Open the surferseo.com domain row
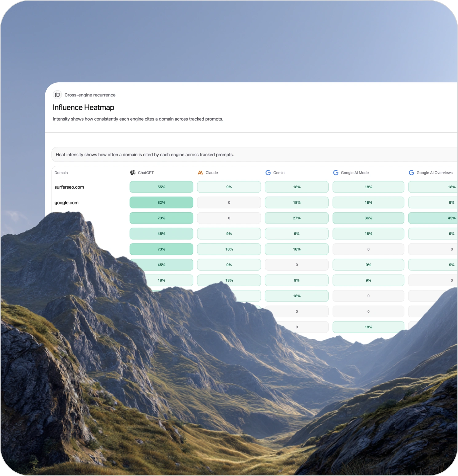 click(x=69, y=187)
